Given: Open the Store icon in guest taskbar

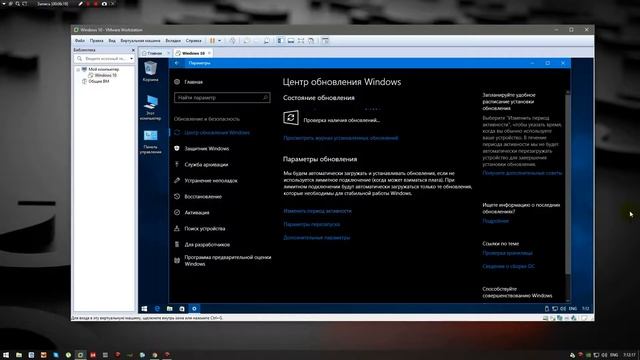Looking at the screenshot, I should tap(182, 309).
